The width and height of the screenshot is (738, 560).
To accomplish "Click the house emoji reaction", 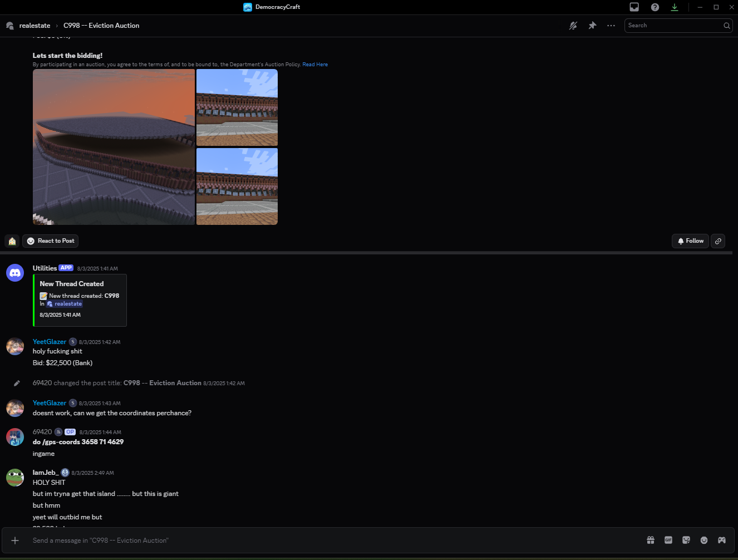I will point(12,241).
